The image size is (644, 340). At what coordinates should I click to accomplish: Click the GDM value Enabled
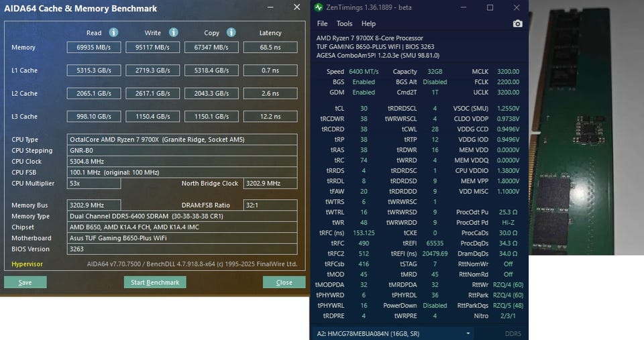[x=364, y=93]
